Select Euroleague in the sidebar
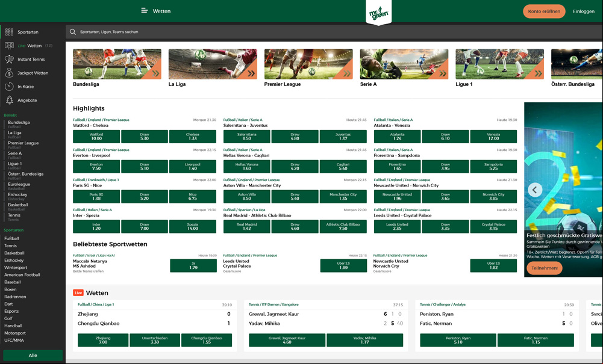The height and width of the screenshot is (364, 603). pyautogui.click(x=19, y=184)
